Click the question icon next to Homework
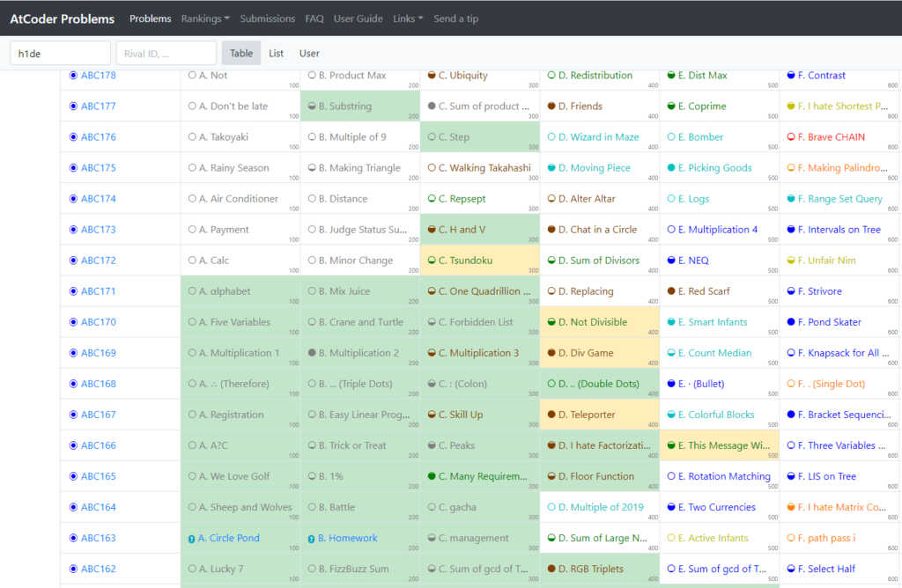This screenshot has width=902, height=588. click(312, 539)
